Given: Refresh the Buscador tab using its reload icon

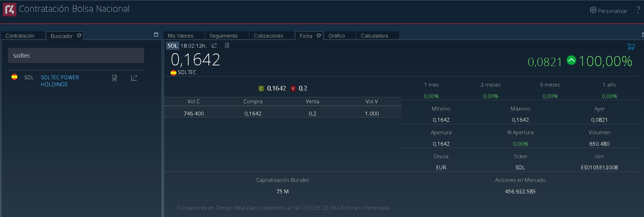Looking at the screenshot, I should pyautogui.click(x=79, y=35).
